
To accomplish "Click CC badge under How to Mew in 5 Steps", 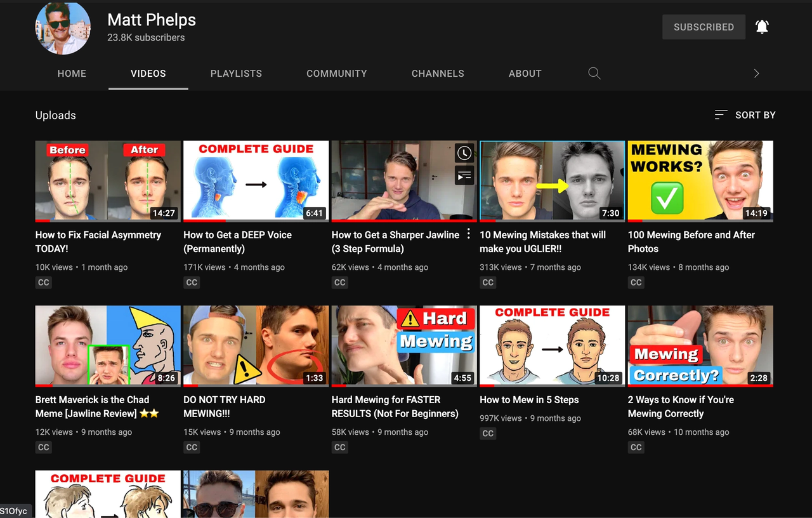I will (x=488, y=433).
